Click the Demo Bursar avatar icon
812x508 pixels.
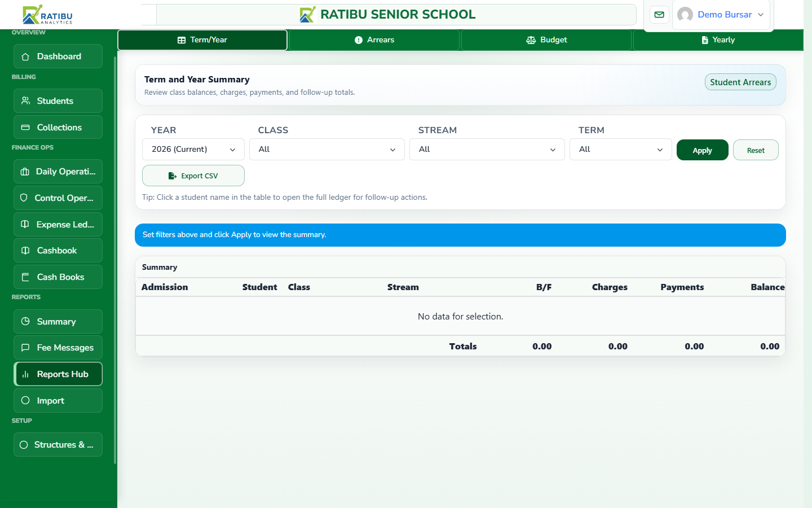[x=685, y=15]
